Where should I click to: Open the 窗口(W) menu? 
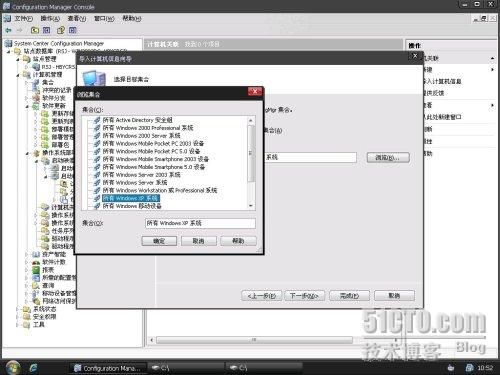(104, 18)
